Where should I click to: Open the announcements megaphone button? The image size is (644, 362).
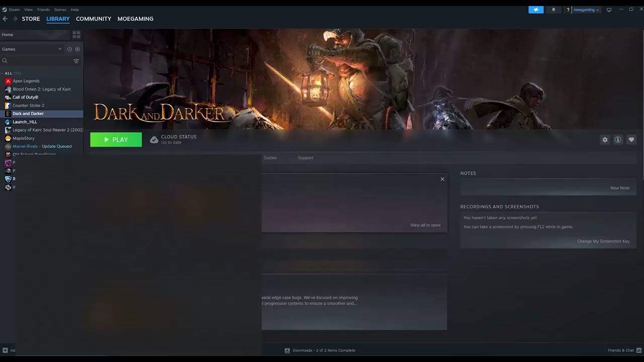[x=536, y=10]
